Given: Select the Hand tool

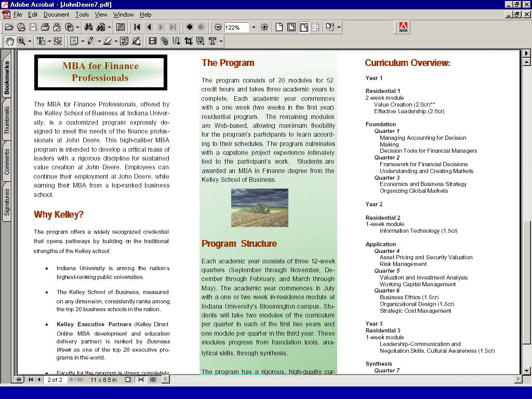Looking at the screenshot, I should (x=10, y=42).
